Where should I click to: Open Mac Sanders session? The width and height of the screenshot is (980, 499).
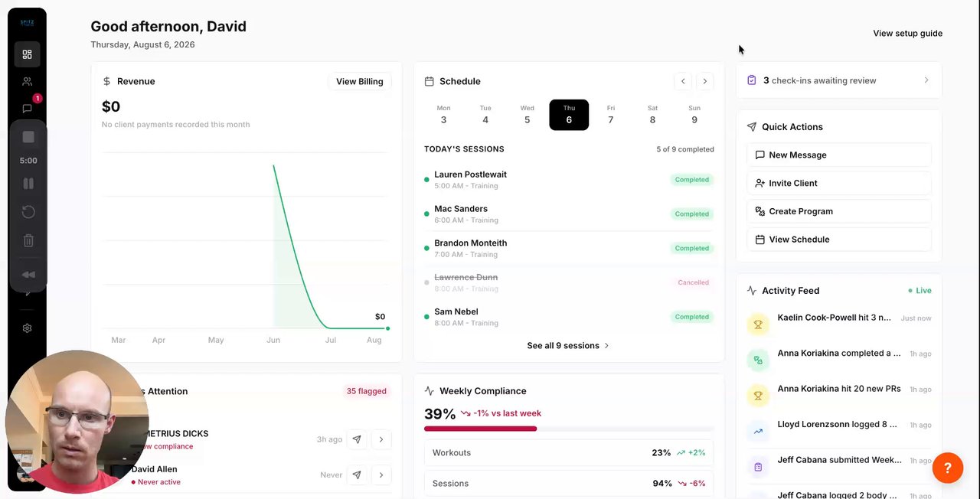(x=569, y=214)
